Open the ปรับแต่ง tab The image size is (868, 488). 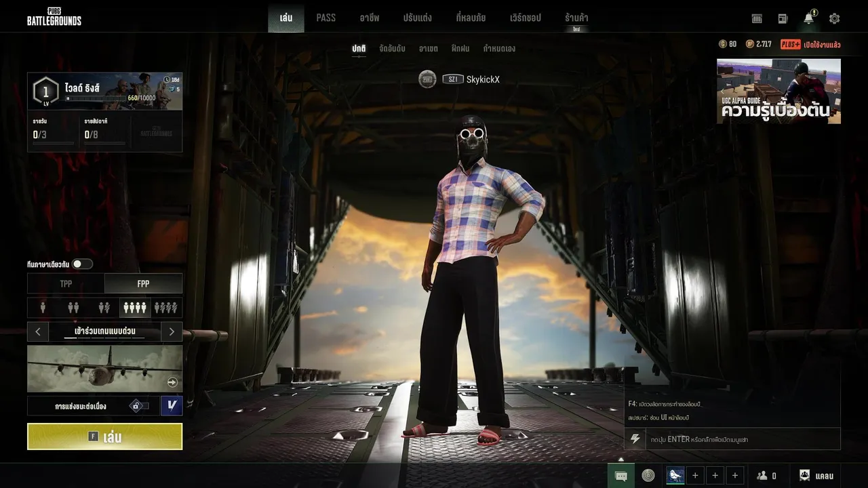417,18
